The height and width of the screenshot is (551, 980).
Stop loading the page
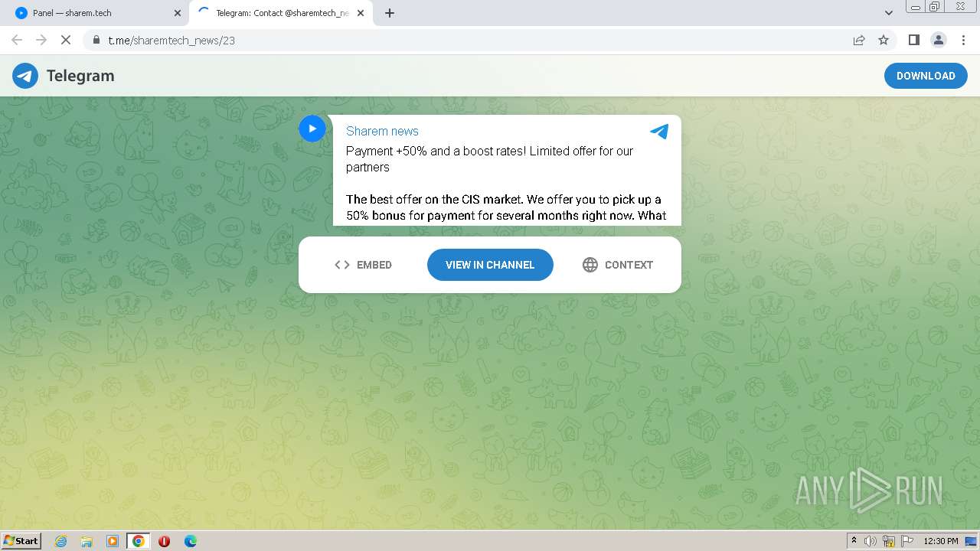pyautogui.click(x=66, y=40)
